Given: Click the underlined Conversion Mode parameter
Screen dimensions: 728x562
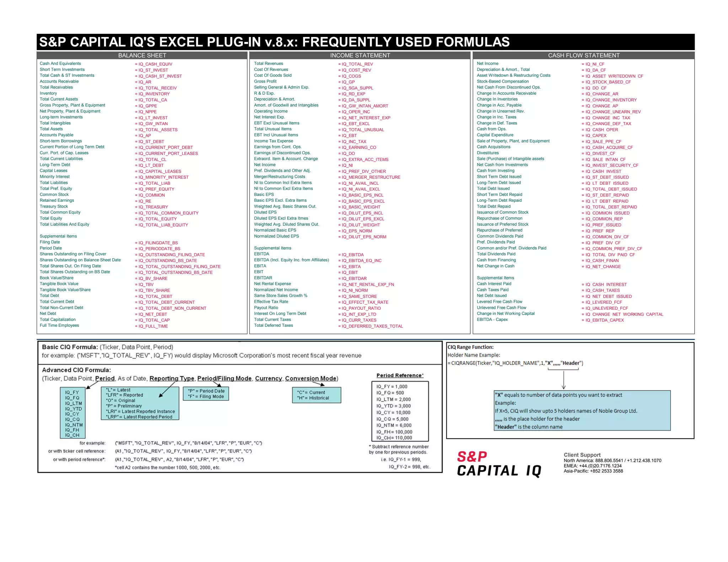Looking at the screenshot, I should point(311,378).
